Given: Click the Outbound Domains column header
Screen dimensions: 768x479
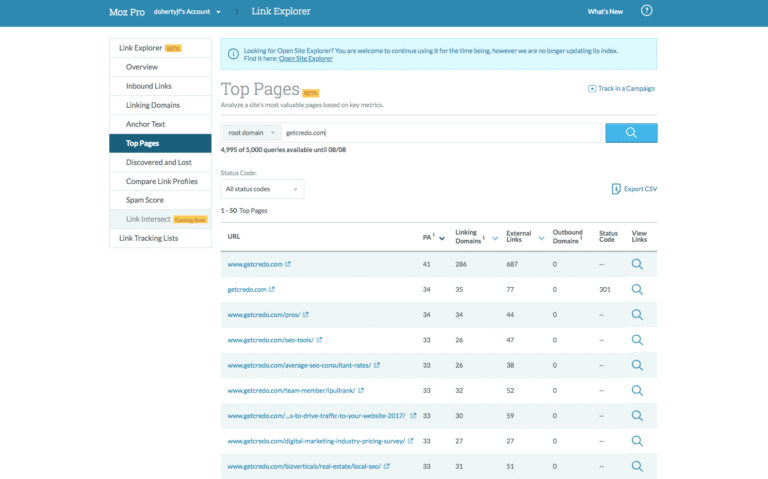Looking at the screenshot, I should [567, 237].
